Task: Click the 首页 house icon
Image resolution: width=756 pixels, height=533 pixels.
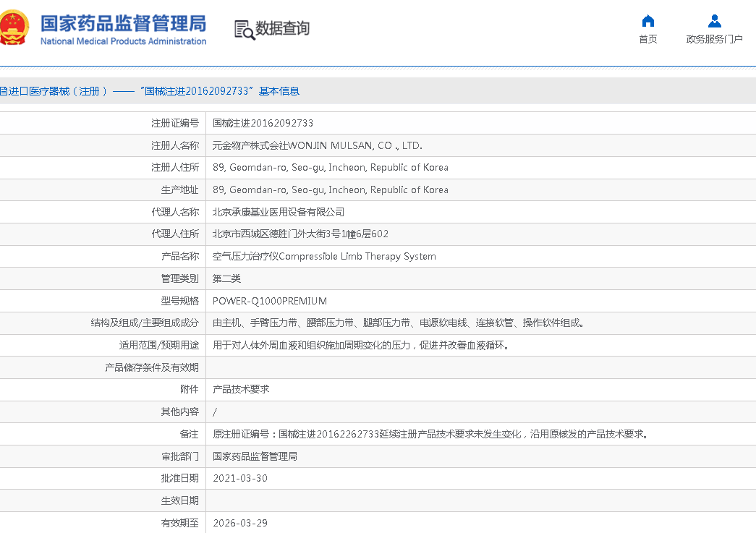Action: (x=648, y=20)
